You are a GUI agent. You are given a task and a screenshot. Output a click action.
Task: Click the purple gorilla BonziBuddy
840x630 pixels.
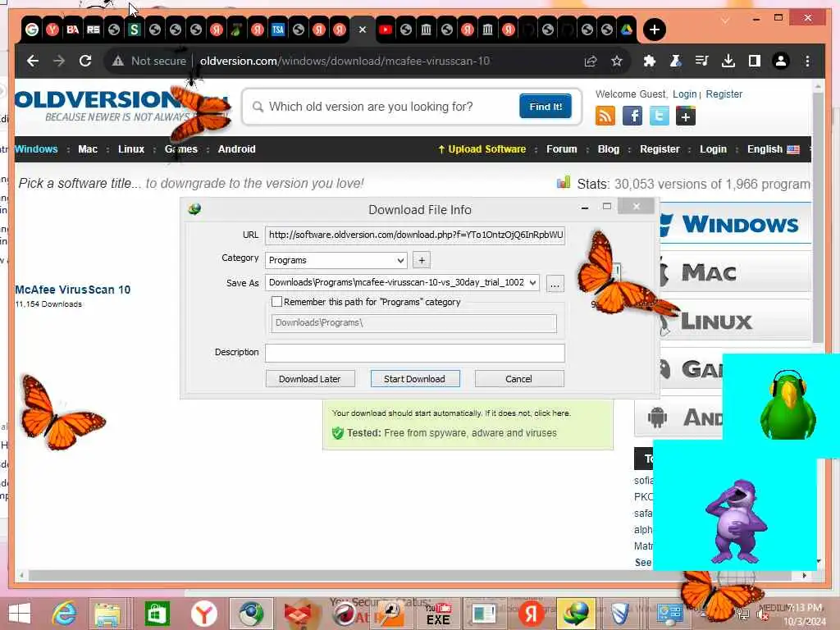[737, 521]
